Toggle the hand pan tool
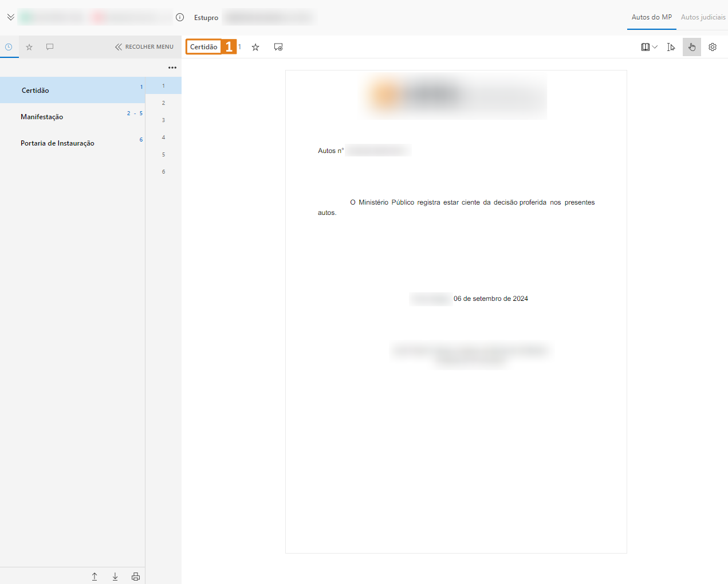728x584 pixels. coord(691,47)
